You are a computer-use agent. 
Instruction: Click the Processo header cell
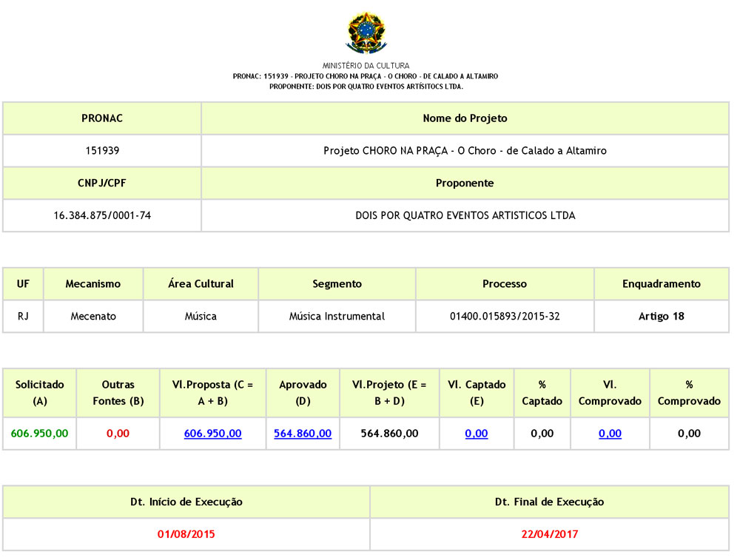[505, 284]
